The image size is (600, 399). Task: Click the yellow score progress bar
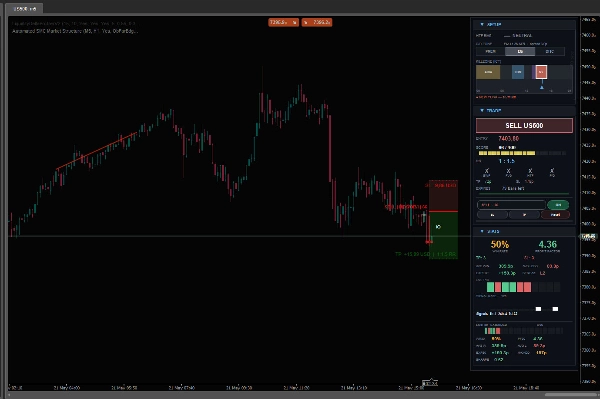[507, 153]
